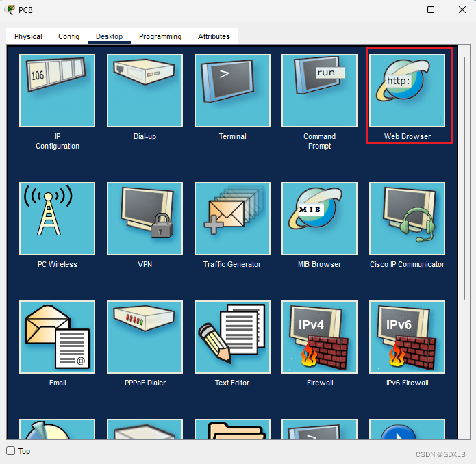Open the folder icon in bottom row

[232, 429]
